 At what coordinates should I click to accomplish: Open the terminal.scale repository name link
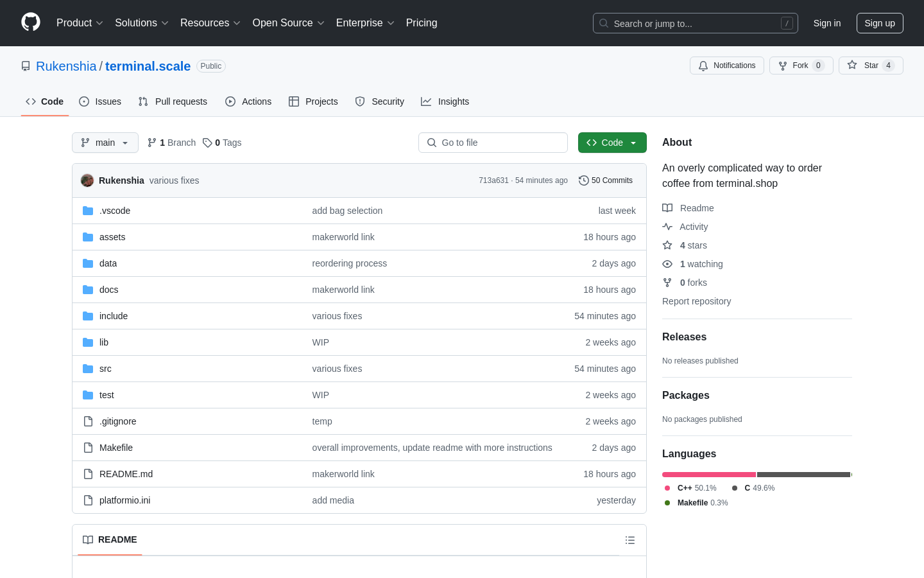pos(148,66)
